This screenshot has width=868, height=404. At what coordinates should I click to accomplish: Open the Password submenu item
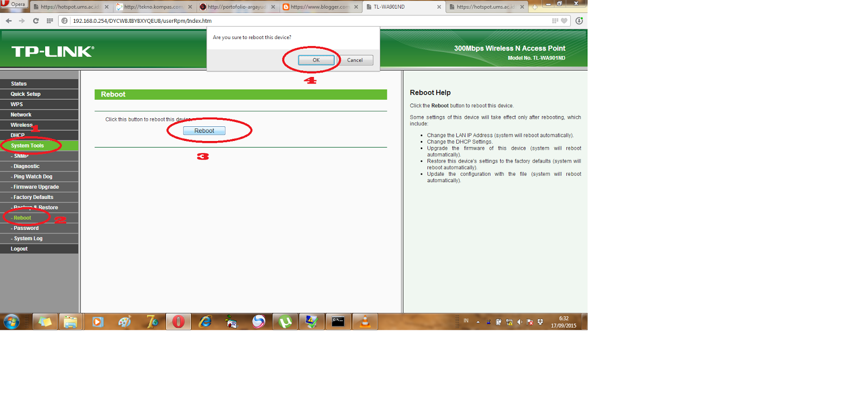39,228
